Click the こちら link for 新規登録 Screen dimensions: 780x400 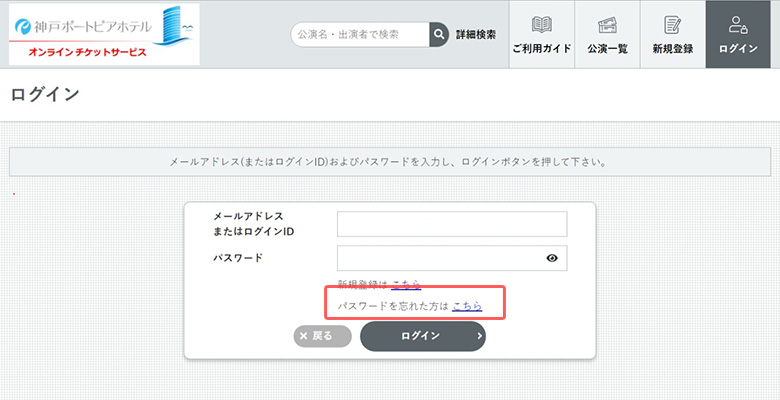406,284
